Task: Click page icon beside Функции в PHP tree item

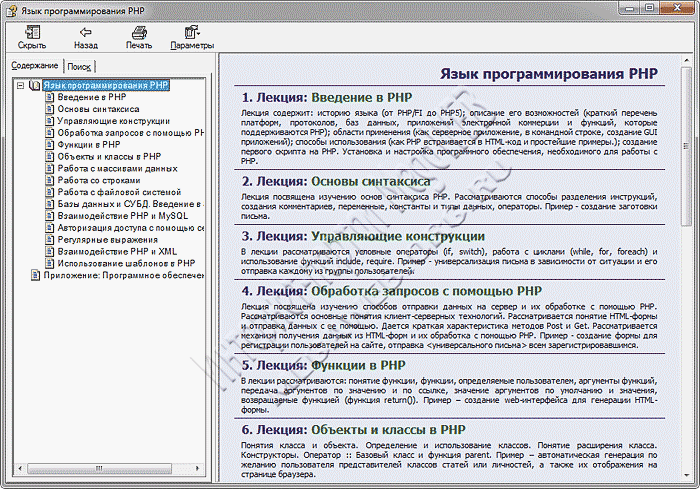Action: point(50,145)
